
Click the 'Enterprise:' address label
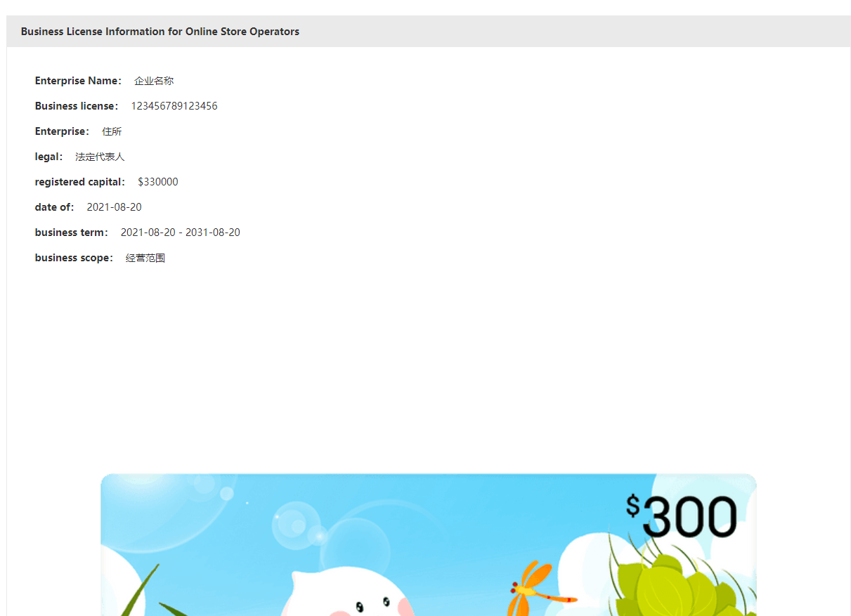coord(63,131)
